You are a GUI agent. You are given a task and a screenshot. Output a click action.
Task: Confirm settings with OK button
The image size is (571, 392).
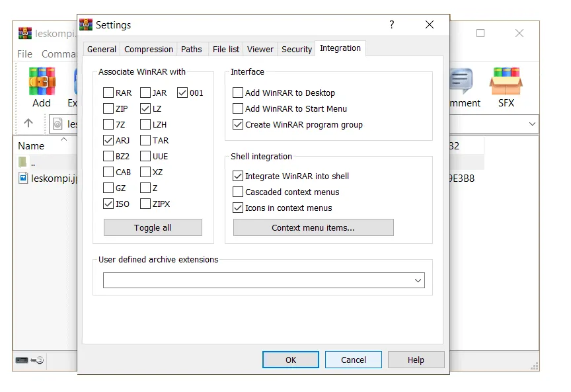point(291,360)
